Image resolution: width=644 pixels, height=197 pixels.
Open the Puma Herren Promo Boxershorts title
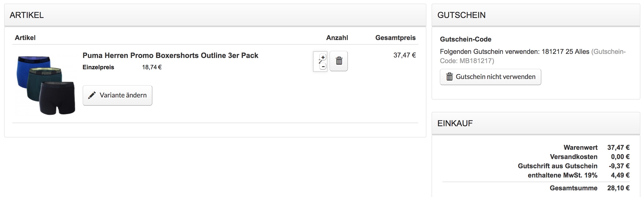click(170, 55)
